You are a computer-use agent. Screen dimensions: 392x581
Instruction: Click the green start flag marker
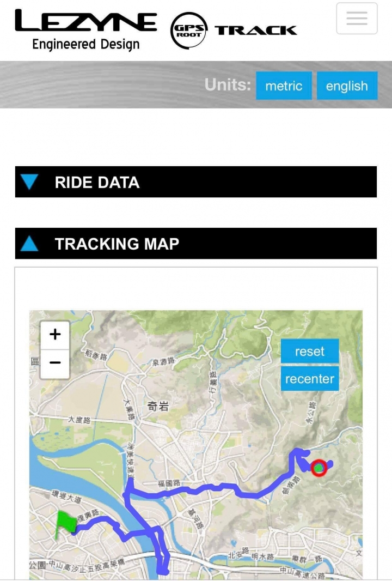[65, 524]
